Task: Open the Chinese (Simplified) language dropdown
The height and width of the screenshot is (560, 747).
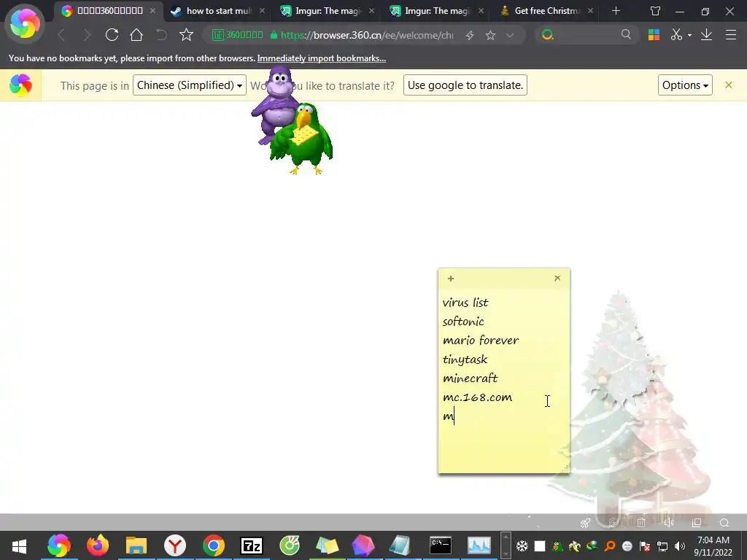Action: [190, 85]
